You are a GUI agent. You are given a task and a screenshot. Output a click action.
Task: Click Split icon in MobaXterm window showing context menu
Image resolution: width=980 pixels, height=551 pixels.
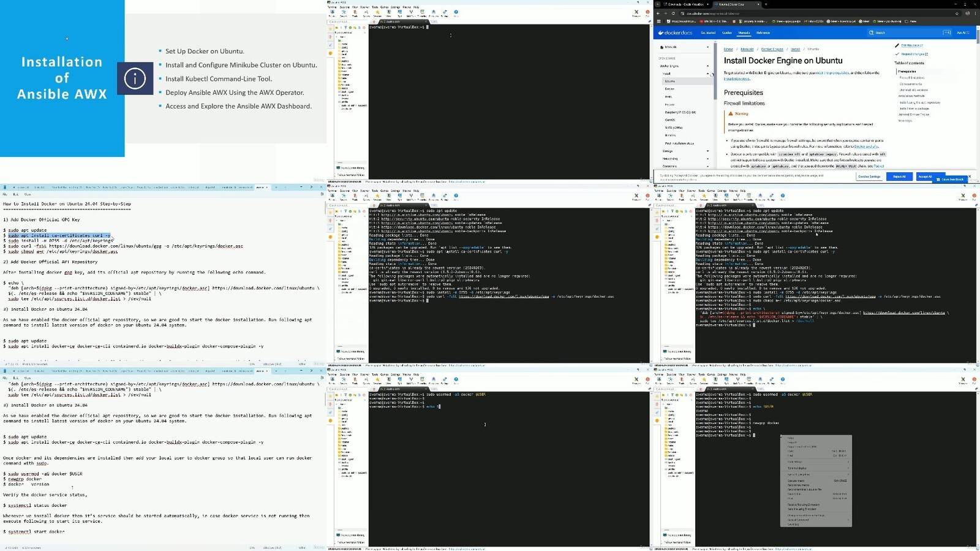(x=726, y=380)
